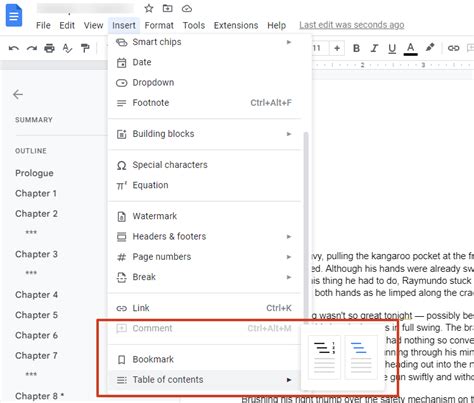Jump to Chapter 6 in the outline
Screen dimensions: 474x403
pyautogui.click(x=36, y=335)
